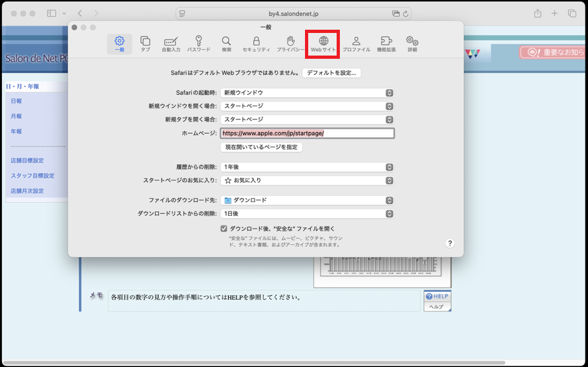Select the 一般 (General) tab
Image resolution: width=588 pixels, height=367 pixels.
(120, 43)
